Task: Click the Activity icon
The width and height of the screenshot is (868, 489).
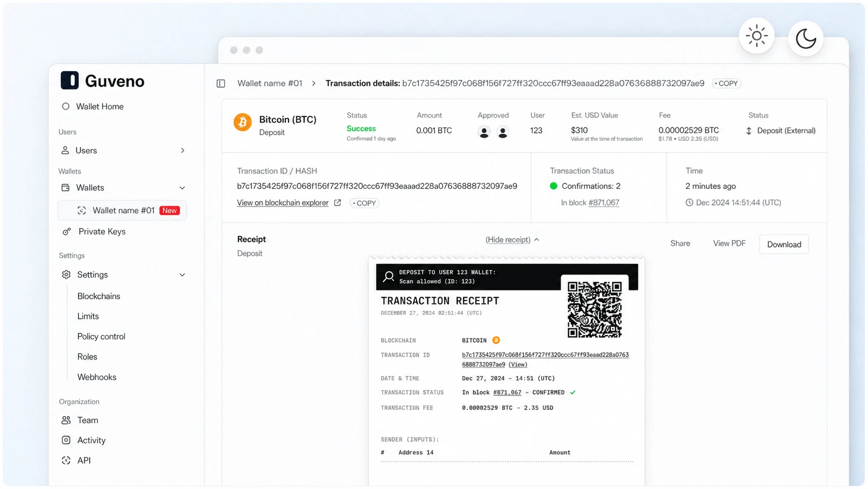Action: tap(66, 440)
